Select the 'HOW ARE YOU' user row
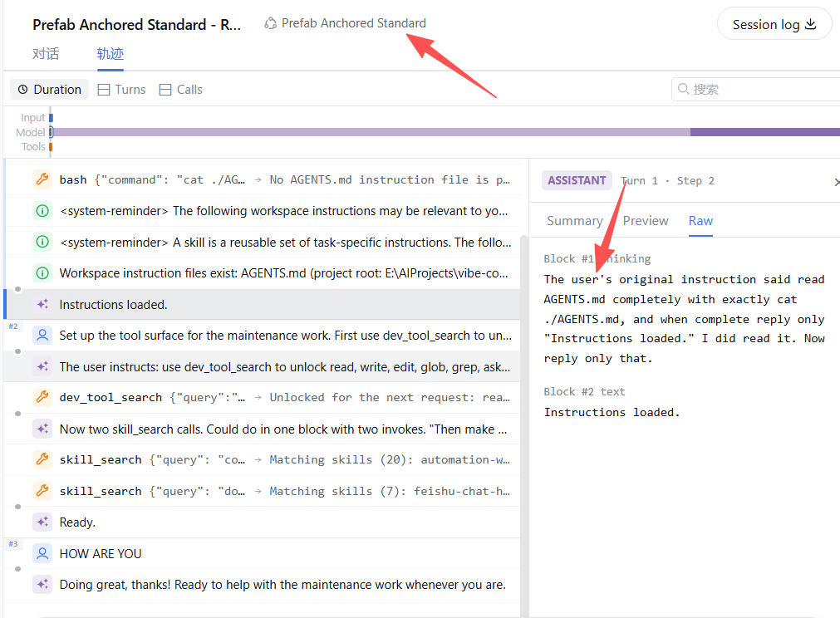The width and height of the screenshot is (840, 618). (x=263, y=554)
